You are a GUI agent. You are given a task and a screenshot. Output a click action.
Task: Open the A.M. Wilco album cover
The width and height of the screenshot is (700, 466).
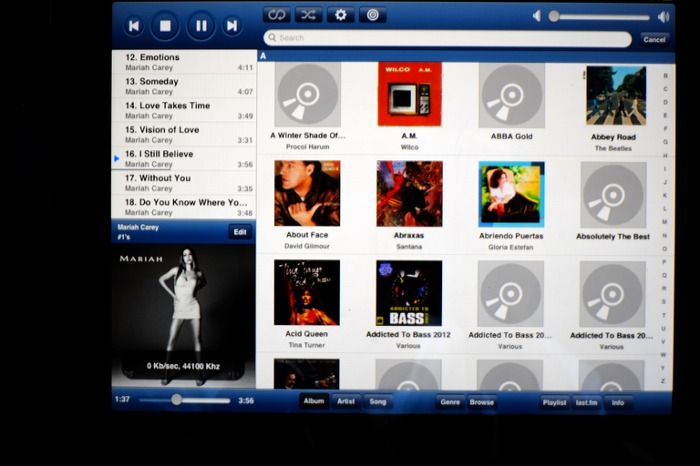click(409, 95)
